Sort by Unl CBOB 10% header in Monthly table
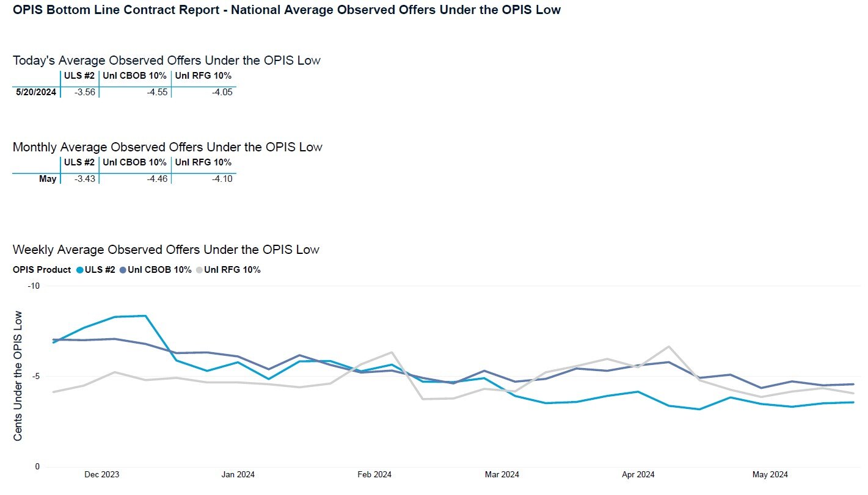This screenshot has height=495, width=868. 134,162
